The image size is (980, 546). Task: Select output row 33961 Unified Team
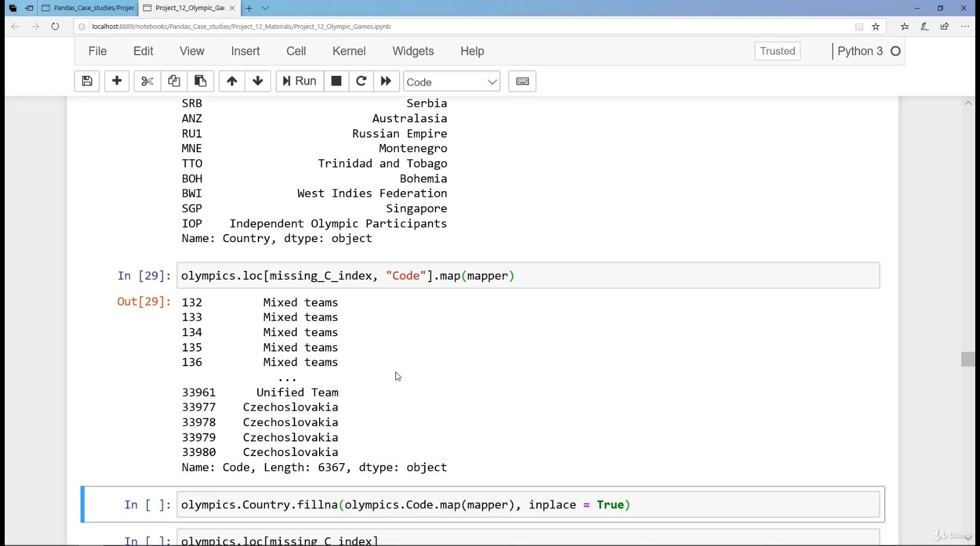pos(260,393)
